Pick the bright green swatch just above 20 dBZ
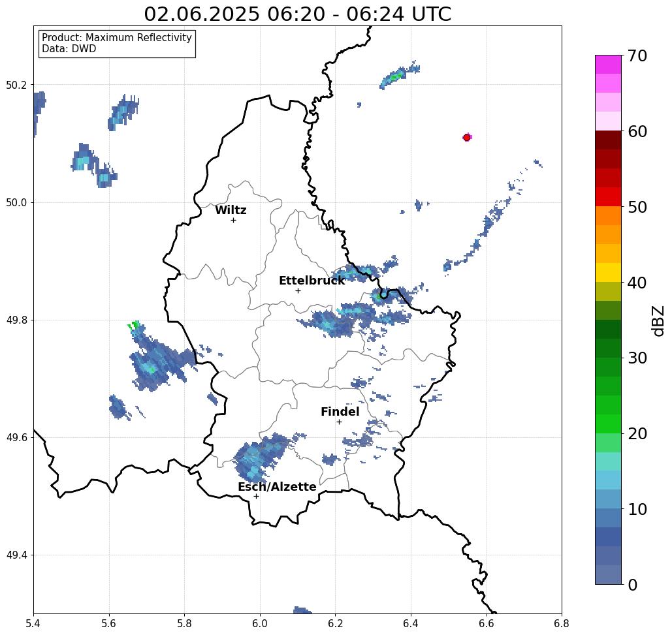 tap(608, 424)
